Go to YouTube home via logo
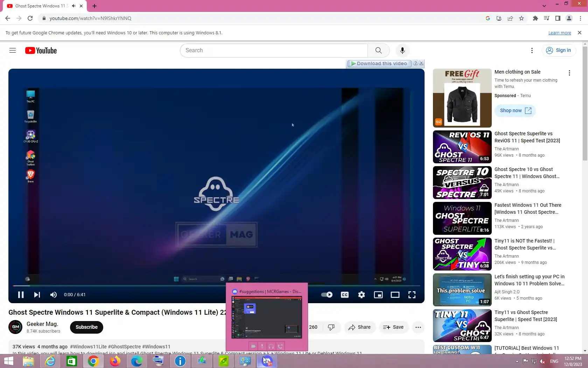Image resolution: width=588 pixels, height=368 pixels. [41, 50]
